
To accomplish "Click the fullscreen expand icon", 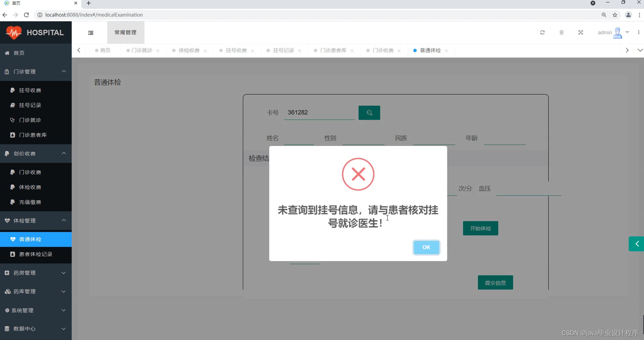I will 581,33.
